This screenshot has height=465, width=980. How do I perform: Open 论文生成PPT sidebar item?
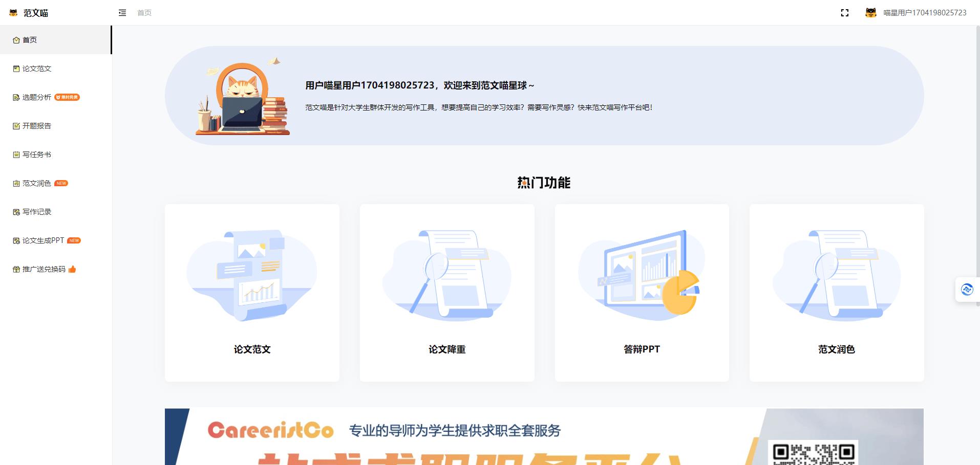click(43, 240)
